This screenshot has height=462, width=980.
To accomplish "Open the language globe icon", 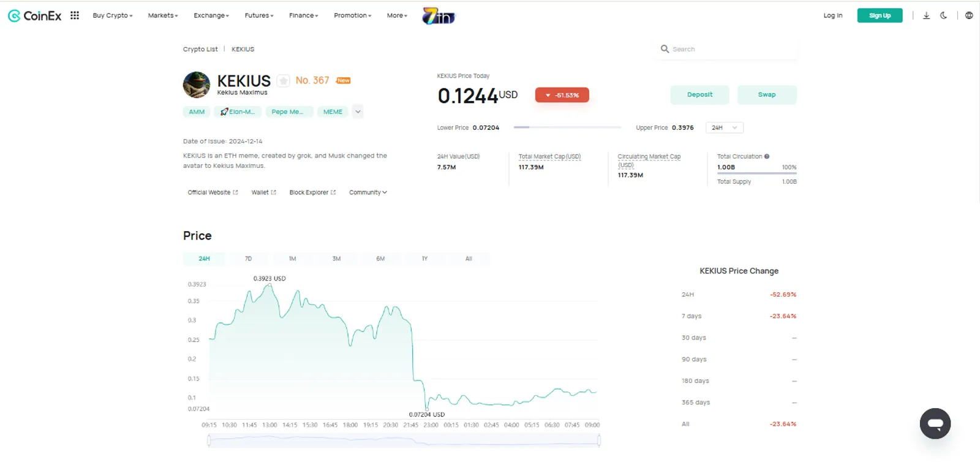I will (x=969, y=15).
